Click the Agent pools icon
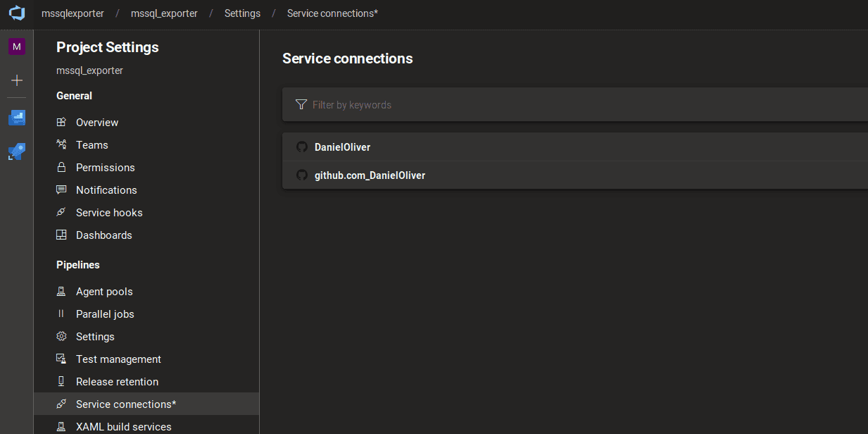The height and width of the screenshot is (434, 868). pos(61,292)
